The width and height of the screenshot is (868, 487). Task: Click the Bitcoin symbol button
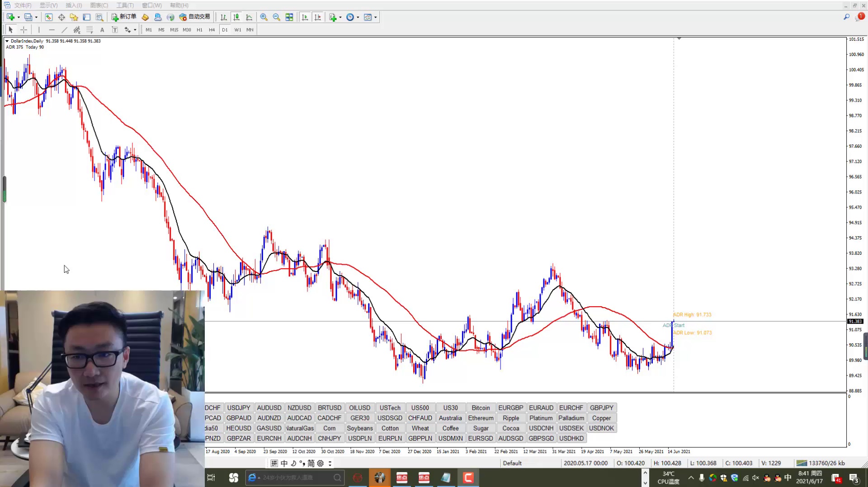[x=481, y=407]
